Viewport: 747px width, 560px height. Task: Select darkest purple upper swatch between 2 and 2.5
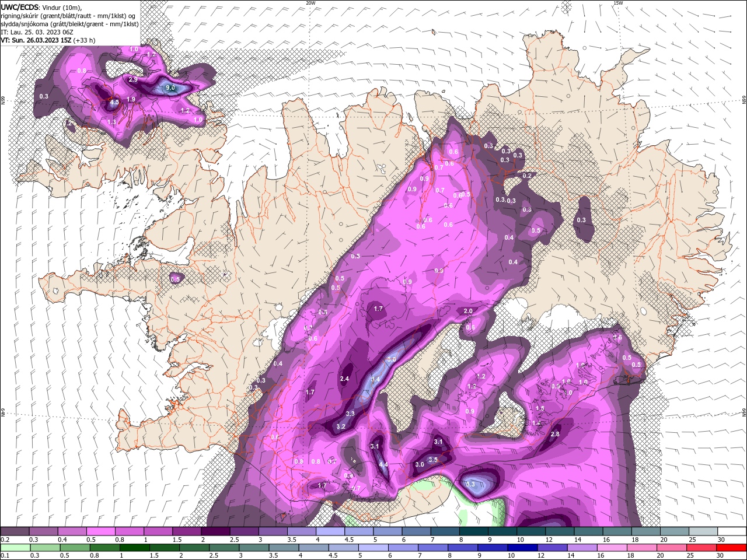[215, 531]
